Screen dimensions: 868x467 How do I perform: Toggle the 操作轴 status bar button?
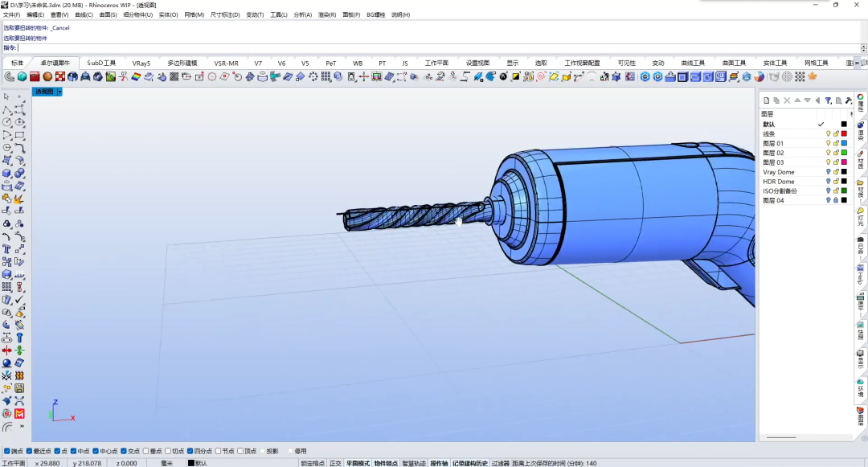[x=439, y=463]
